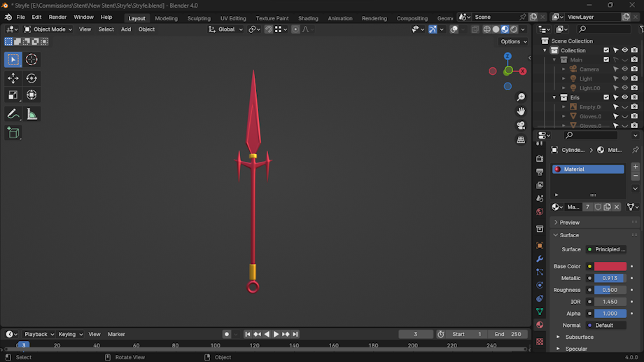Pick the Measure tool

pyautogui.click(x=31, y=114)
